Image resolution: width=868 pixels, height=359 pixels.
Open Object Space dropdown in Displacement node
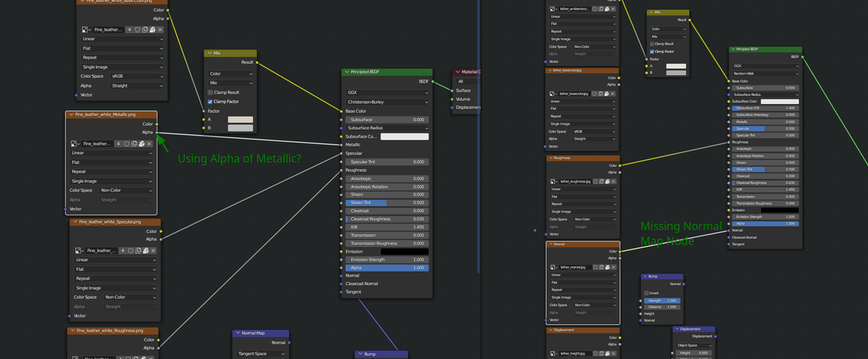pos(694,345)
